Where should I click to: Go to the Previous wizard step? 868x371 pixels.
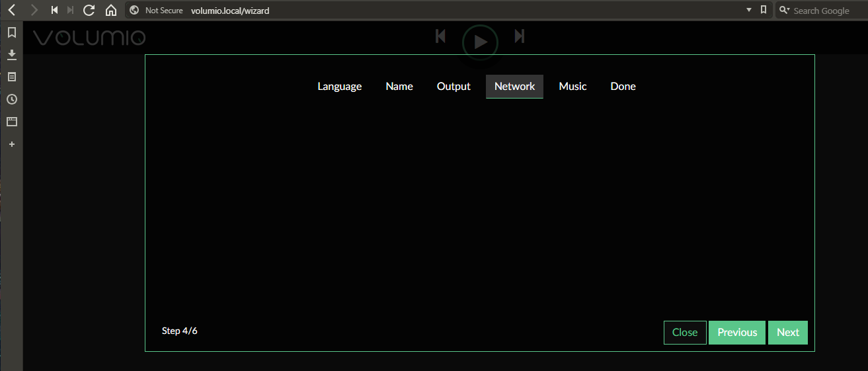tap(737, 333)
